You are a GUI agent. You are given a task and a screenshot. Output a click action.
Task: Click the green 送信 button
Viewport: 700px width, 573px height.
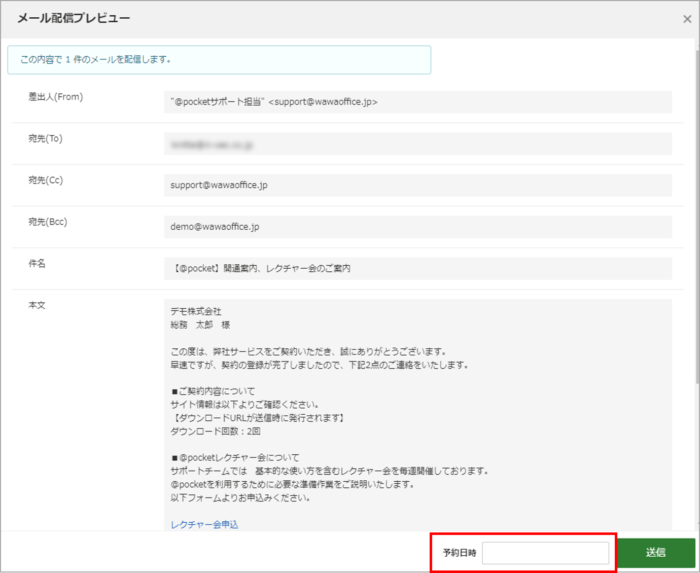655,552
